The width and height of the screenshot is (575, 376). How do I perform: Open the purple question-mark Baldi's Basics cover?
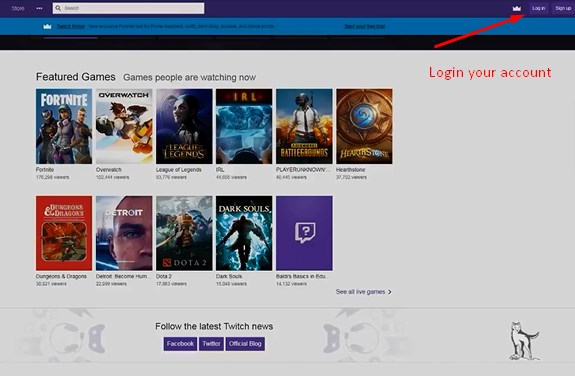click(x=304, y=233)
